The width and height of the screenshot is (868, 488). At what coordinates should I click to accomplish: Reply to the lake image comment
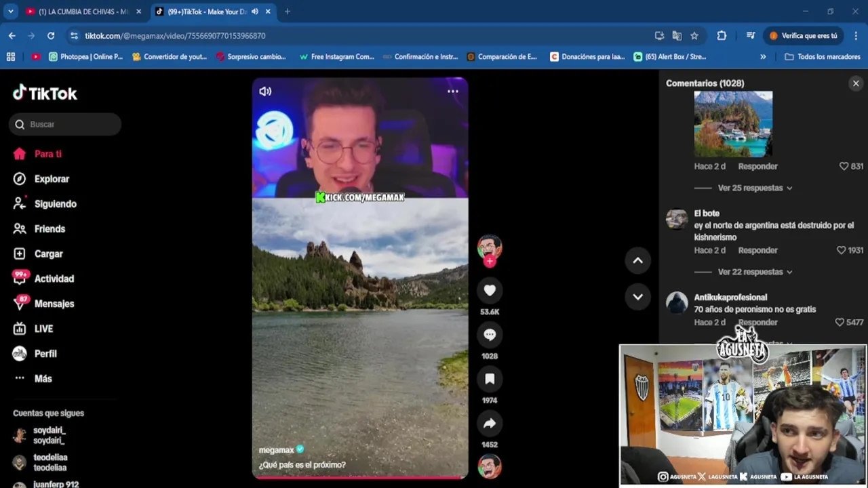click(757, 166)
